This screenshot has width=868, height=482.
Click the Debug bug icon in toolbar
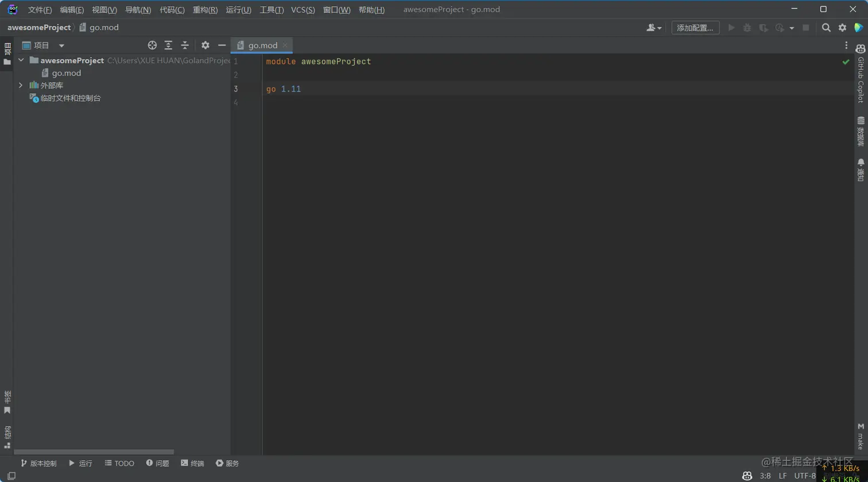point(747,28)
